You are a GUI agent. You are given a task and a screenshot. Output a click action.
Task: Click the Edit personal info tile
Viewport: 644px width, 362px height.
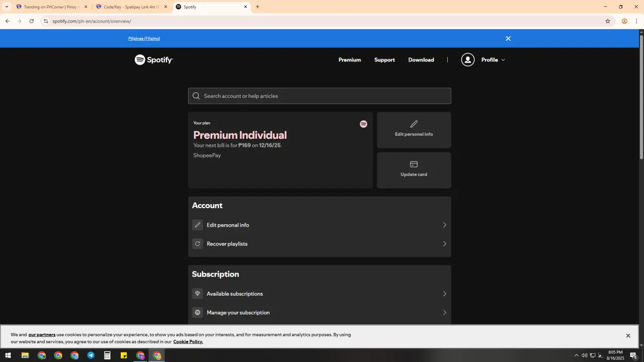coord(414,130)
